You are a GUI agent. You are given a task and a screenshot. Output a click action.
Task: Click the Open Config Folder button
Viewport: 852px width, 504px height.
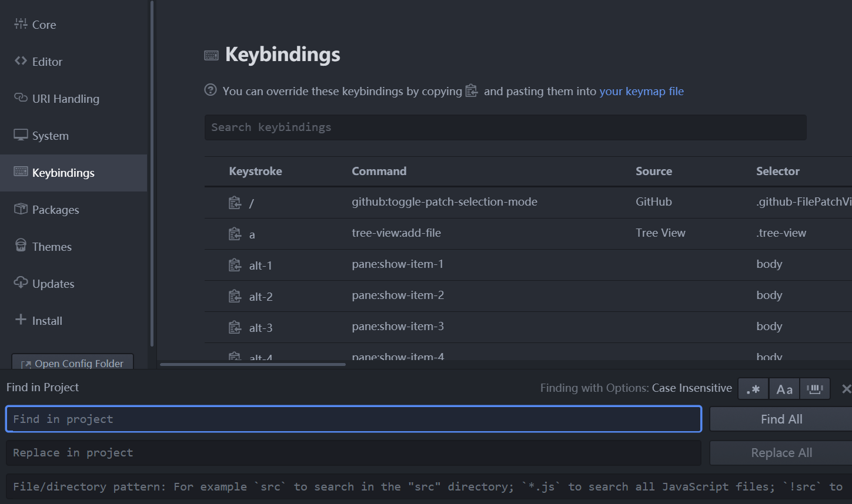pyautogui.click(x=72, y=363)
